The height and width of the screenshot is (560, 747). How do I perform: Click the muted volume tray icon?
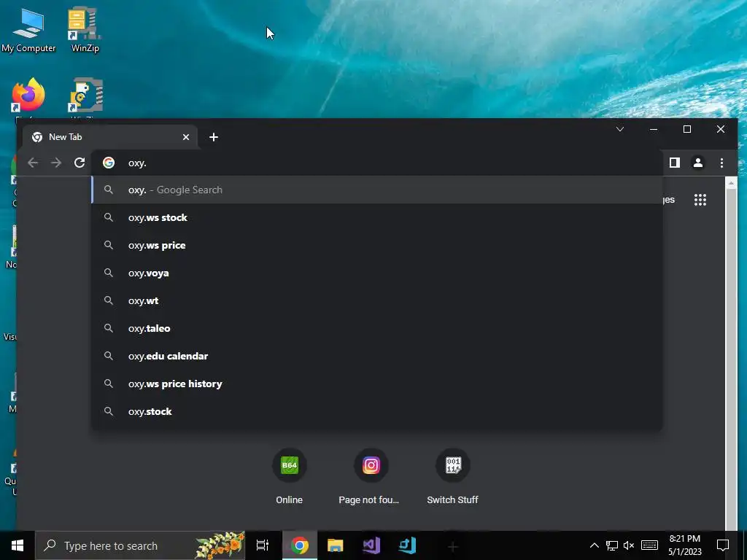tap(629, 545)
